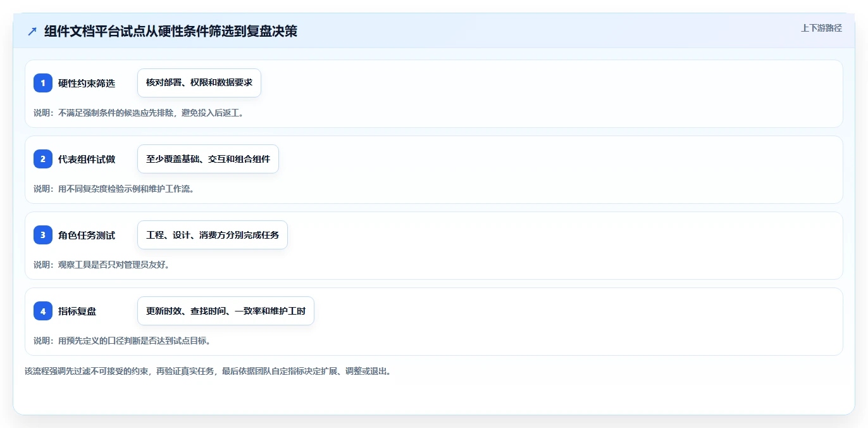Click the 指标复盘 step title

click(x=77, y=311)
